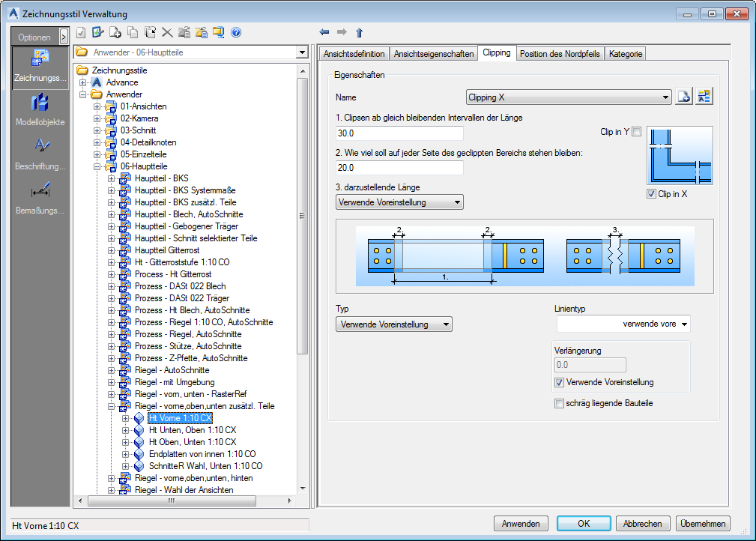Navigate forward with grey right arrow
The height and width of the screenshot is (541, 756).
342,32
